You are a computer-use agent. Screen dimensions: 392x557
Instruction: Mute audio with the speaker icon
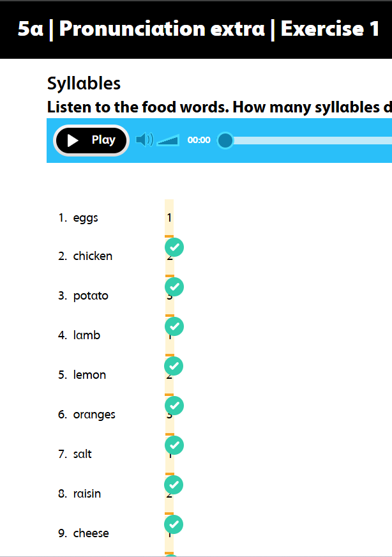coord(144,140)
